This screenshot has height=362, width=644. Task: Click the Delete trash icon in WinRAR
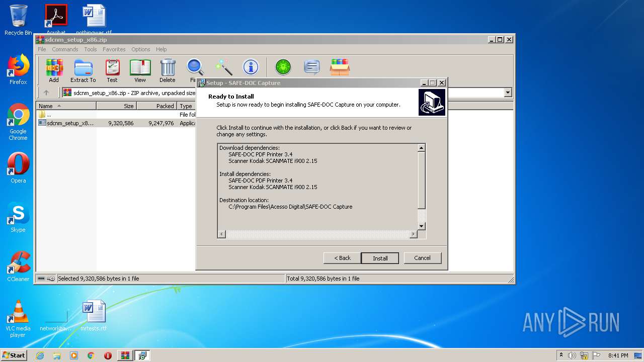(168, 71)
